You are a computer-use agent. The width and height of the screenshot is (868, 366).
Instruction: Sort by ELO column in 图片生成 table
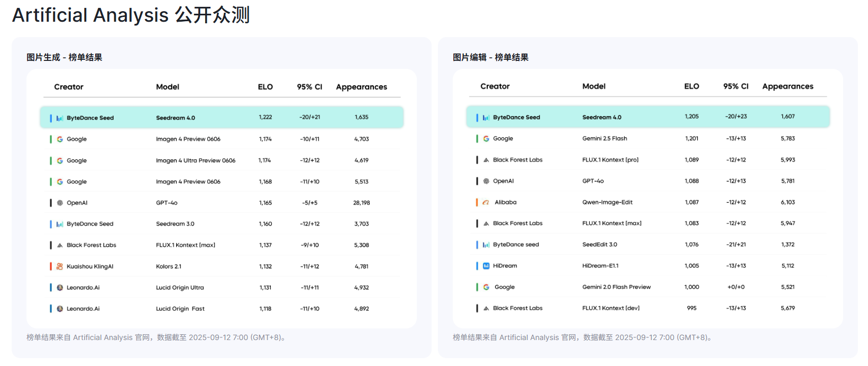(x=265, y=87)
